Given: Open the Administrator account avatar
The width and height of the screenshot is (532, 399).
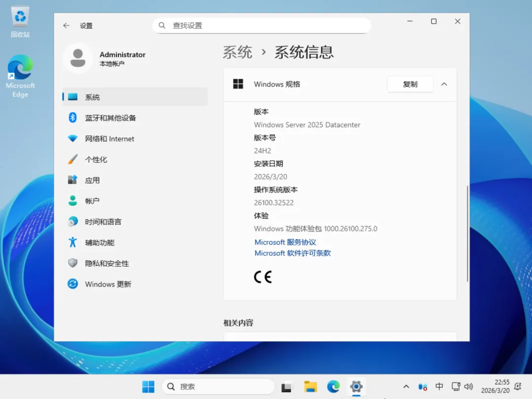Looking at the screenshot, I should pos(78,58).
